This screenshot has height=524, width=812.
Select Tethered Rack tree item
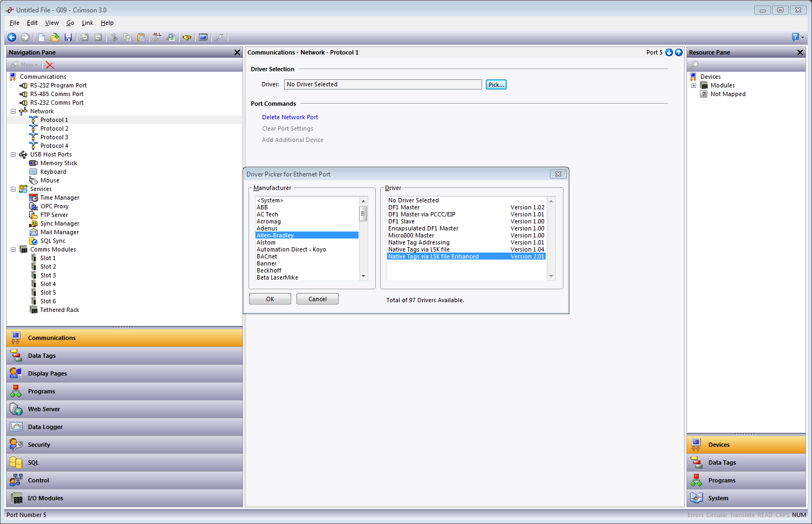pyautogui.click(x=59, y=310)
